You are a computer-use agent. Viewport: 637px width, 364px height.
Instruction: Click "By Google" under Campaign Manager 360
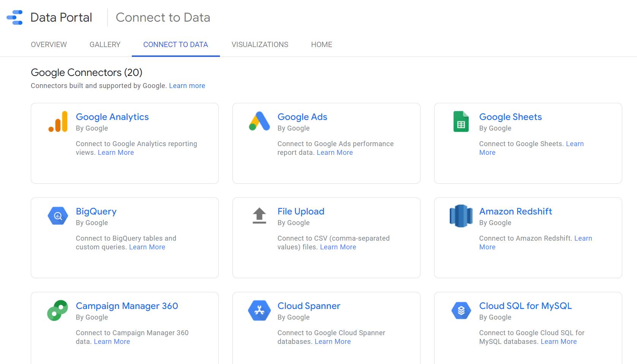coord(92,317)
